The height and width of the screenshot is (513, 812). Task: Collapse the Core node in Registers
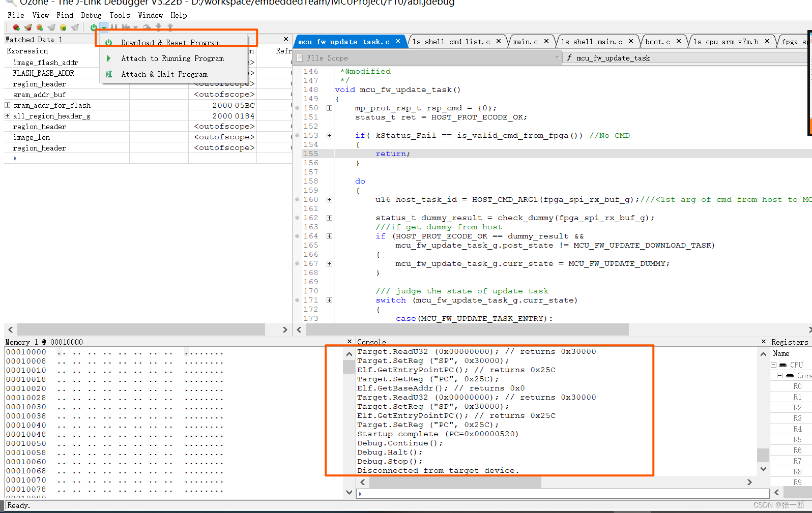[x=779, y=376]
